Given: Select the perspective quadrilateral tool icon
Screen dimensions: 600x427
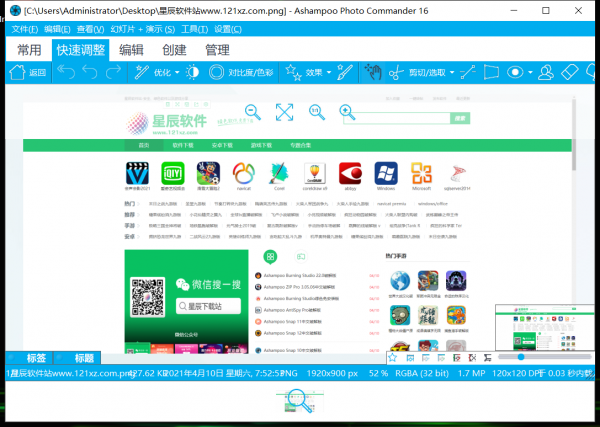Looking at the screenshot, I should click(x=491, y=72).
